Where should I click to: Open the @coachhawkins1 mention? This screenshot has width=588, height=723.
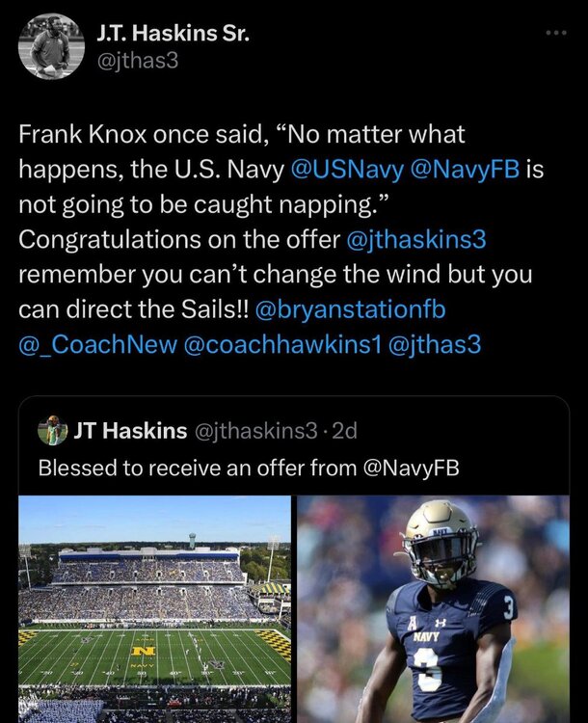point(283,344)
